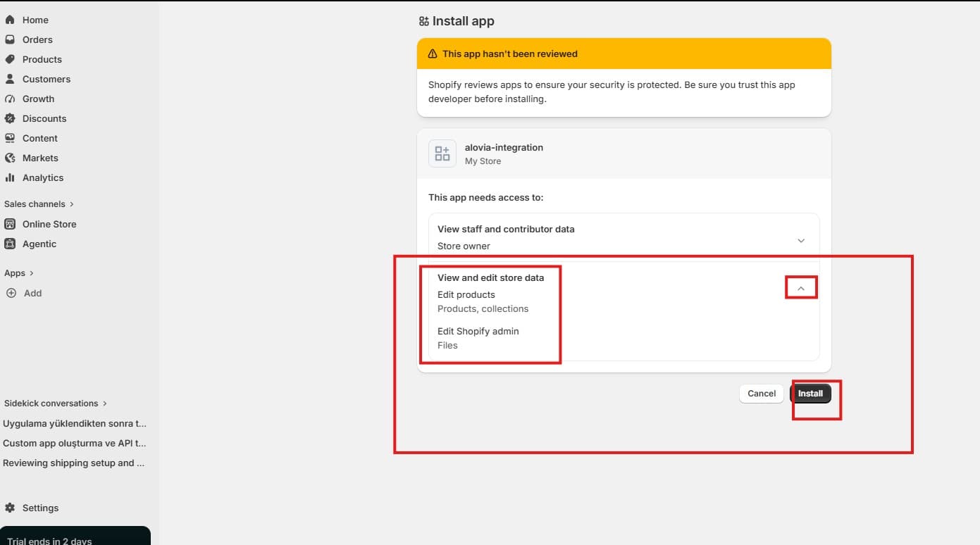The image size is (980, 545).
Task: Click 'Edit Shopify admin' permission text
Action: coord(478,331)
